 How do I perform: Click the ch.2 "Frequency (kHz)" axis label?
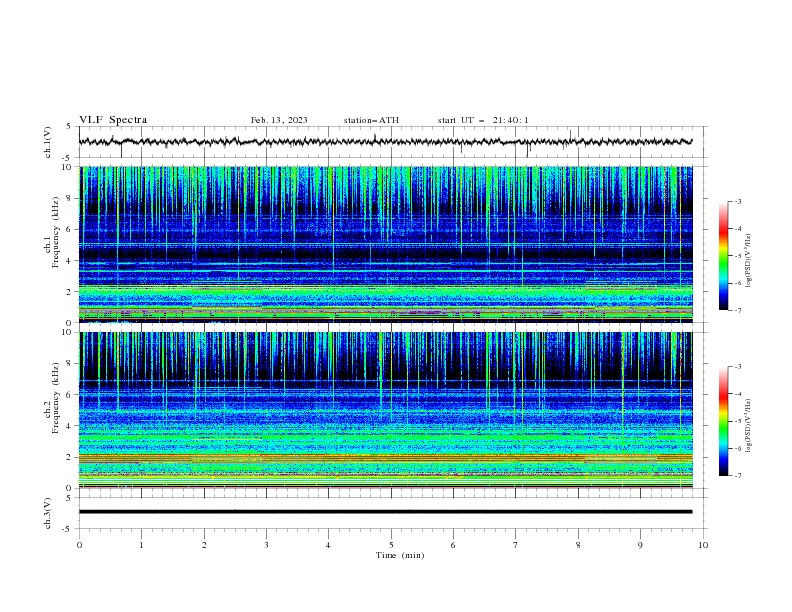(57, 398)
